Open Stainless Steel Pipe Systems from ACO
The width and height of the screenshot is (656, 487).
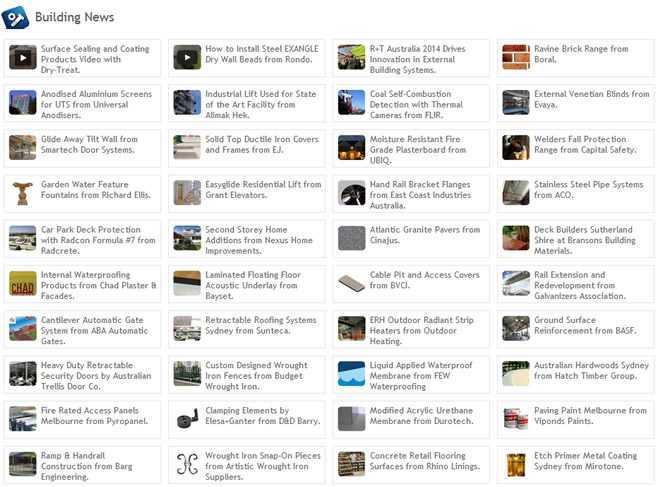pos(589,190)
